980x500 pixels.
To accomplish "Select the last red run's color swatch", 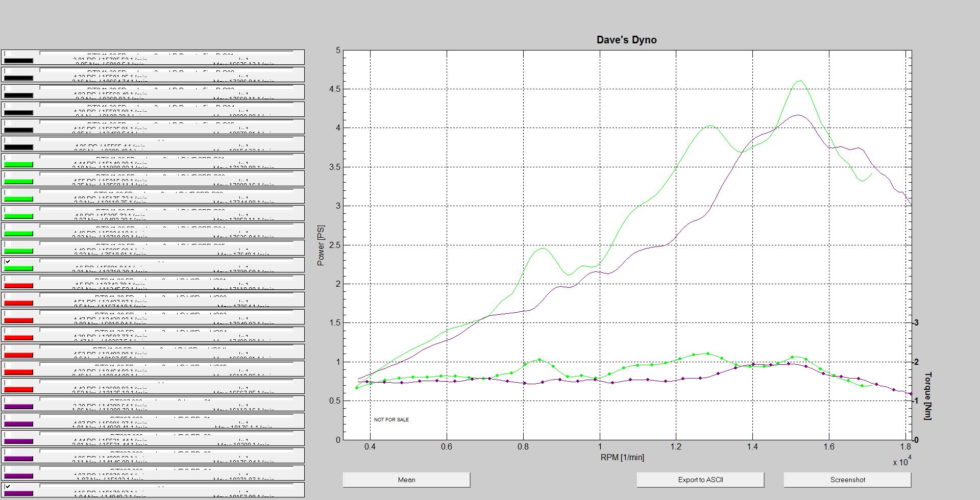I will [x=18, y=389].
